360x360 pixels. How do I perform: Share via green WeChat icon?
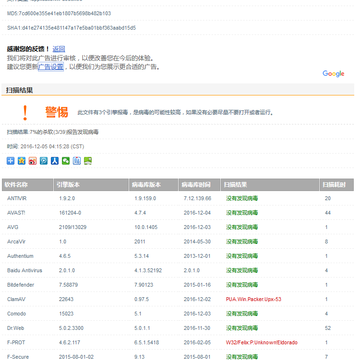[x=66, y=161]
